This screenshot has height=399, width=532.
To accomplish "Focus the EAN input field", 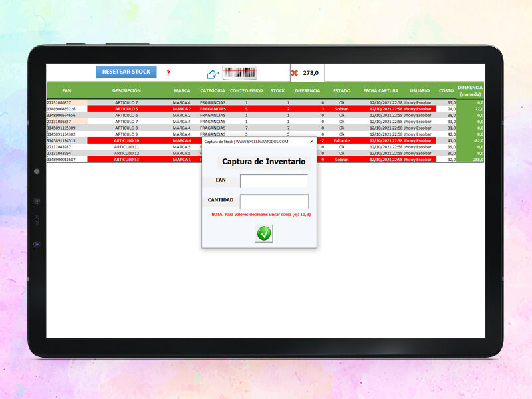I will click(274, 181).
